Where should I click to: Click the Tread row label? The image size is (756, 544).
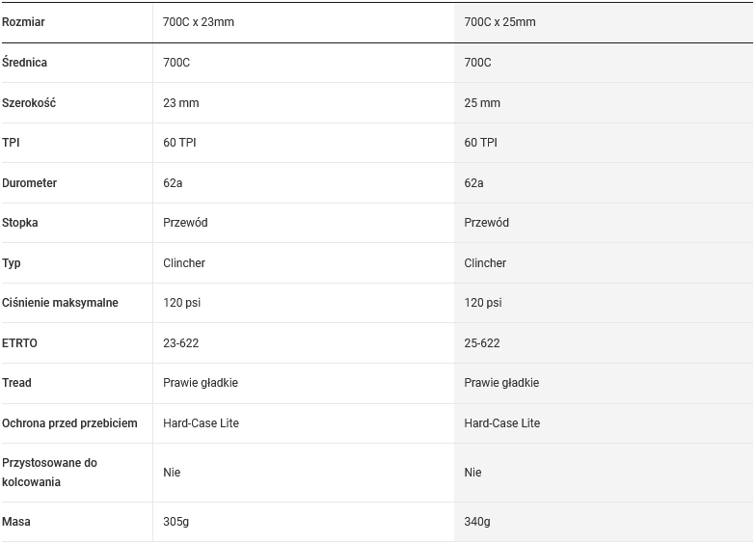17,383
